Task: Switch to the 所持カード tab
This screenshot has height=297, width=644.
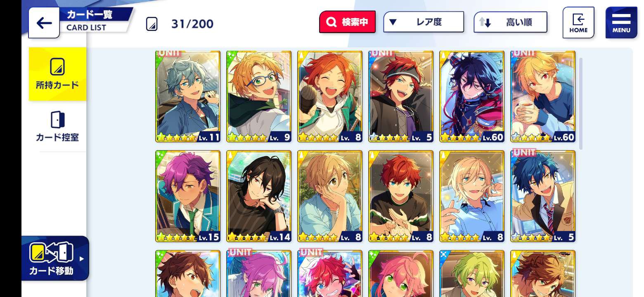Action: point(57,74)
